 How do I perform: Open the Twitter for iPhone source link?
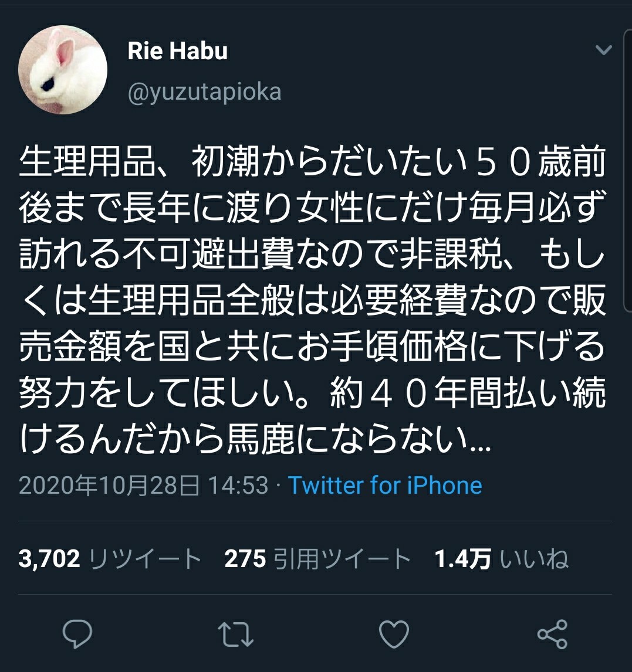(385, 486)
